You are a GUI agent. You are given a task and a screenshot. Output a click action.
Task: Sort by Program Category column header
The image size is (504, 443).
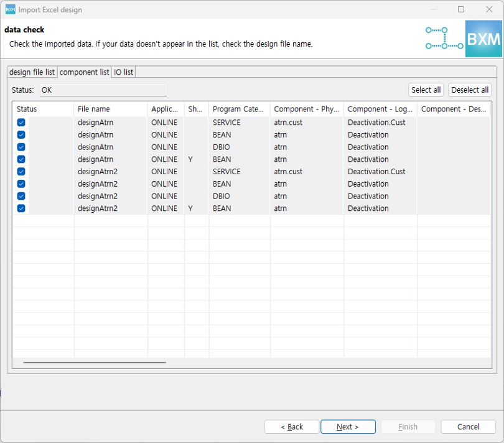tap(238, 109)
